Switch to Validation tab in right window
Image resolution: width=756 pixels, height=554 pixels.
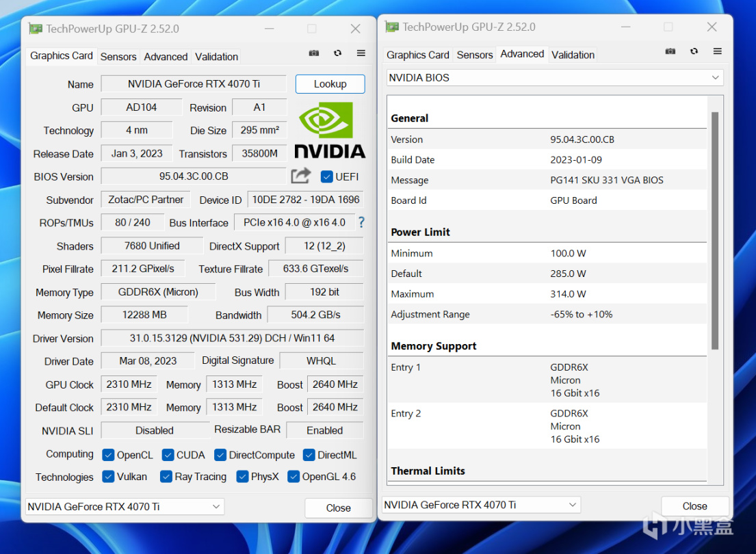point(573,55)
